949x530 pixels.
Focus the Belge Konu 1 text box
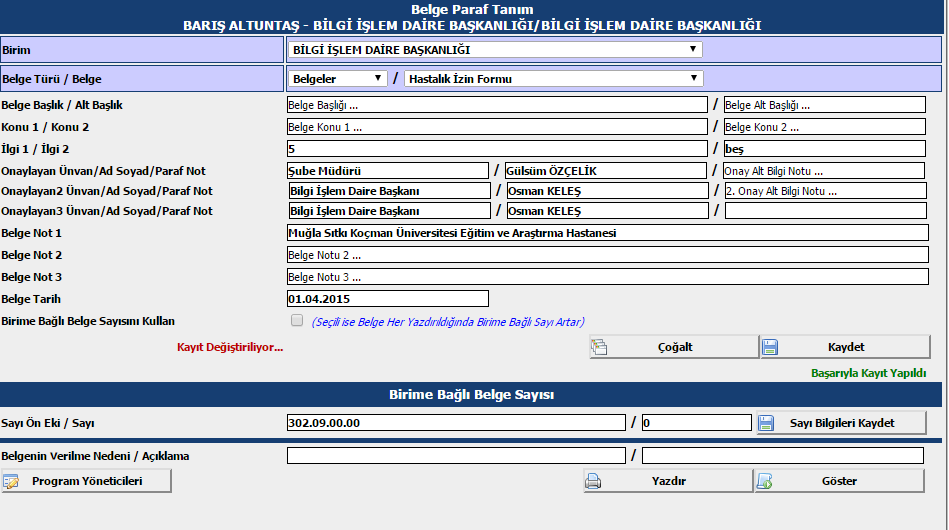tap(496, 127)
